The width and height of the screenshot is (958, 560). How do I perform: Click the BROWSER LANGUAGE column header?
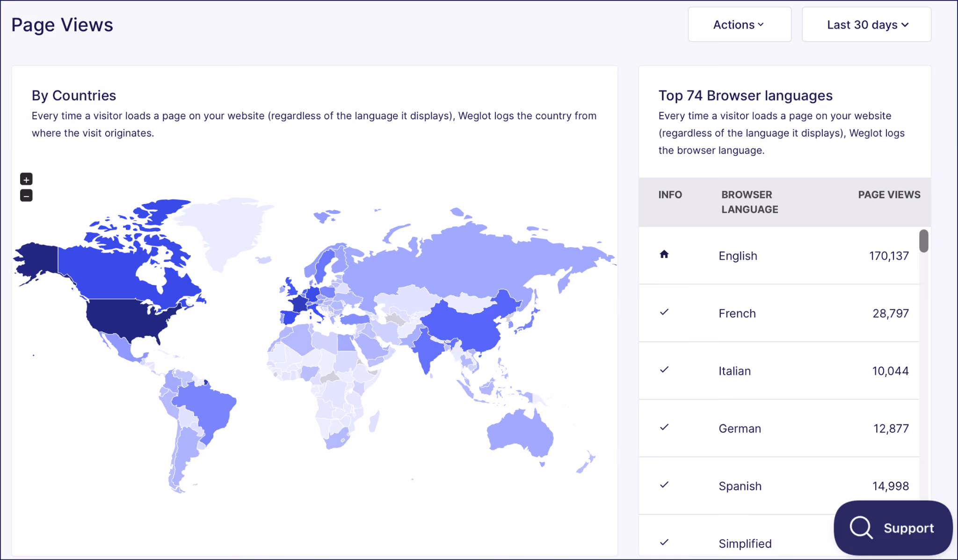pyautogui.click(x=749, y=202)
